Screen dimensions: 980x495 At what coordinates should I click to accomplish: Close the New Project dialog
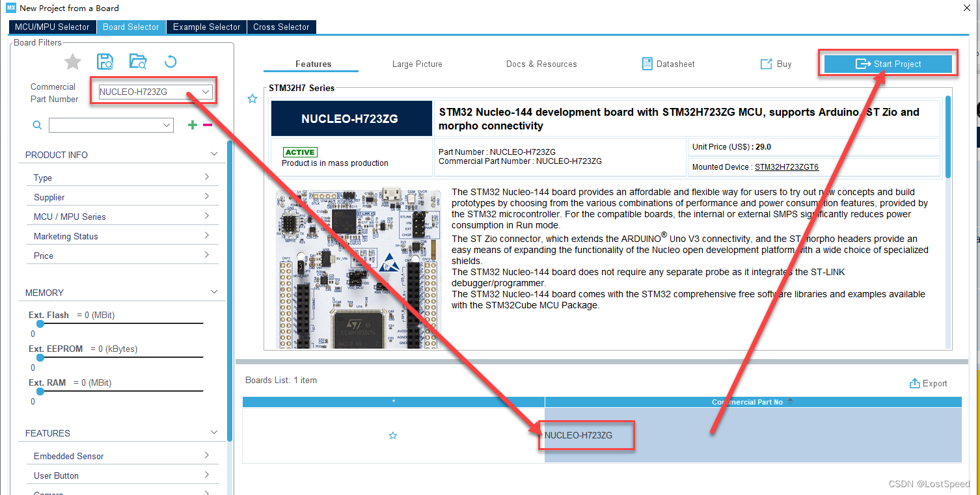(968, 8)
